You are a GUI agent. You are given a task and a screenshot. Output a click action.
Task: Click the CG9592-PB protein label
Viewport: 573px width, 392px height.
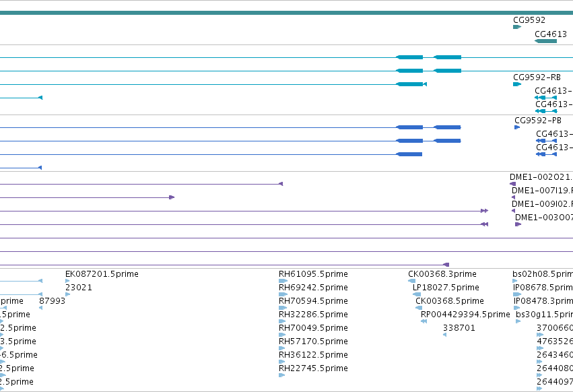click(x=538, y=121)
